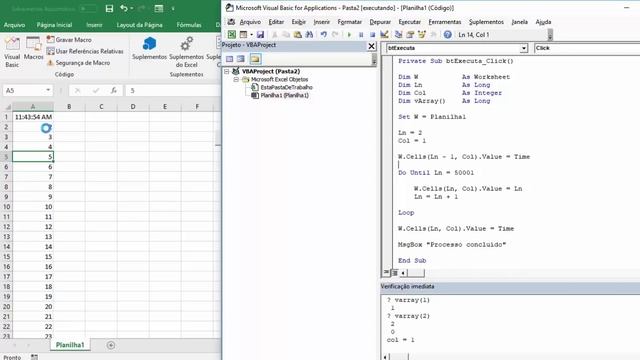Open the Properties Window toolbar icon
Screen dimensions: 640x360
pos(410,35)
